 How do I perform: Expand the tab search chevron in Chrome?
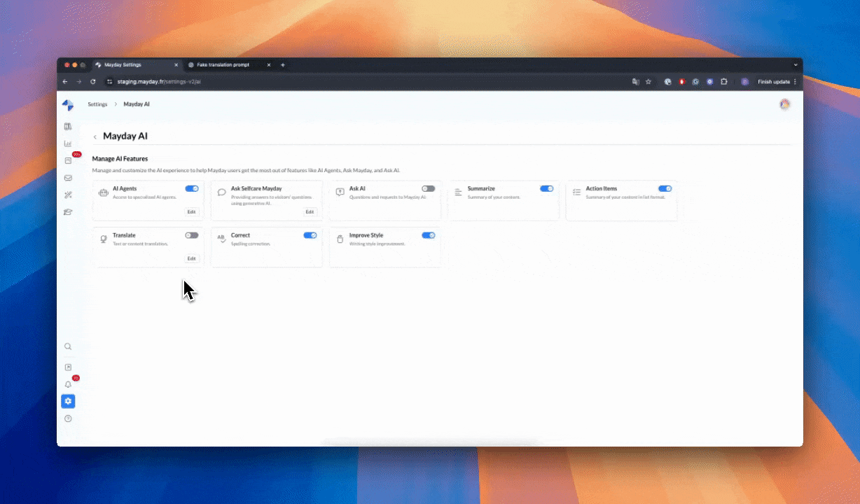(x=796, y=65)
